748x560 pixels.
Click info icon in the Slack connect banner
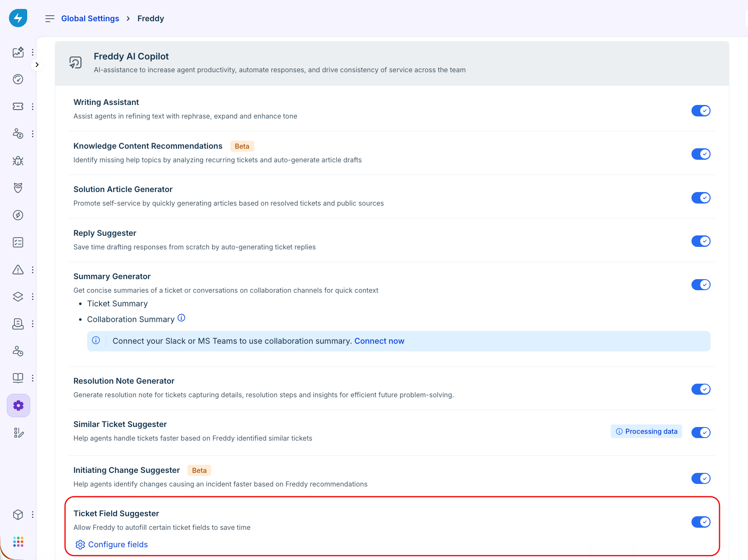(96, 340)
